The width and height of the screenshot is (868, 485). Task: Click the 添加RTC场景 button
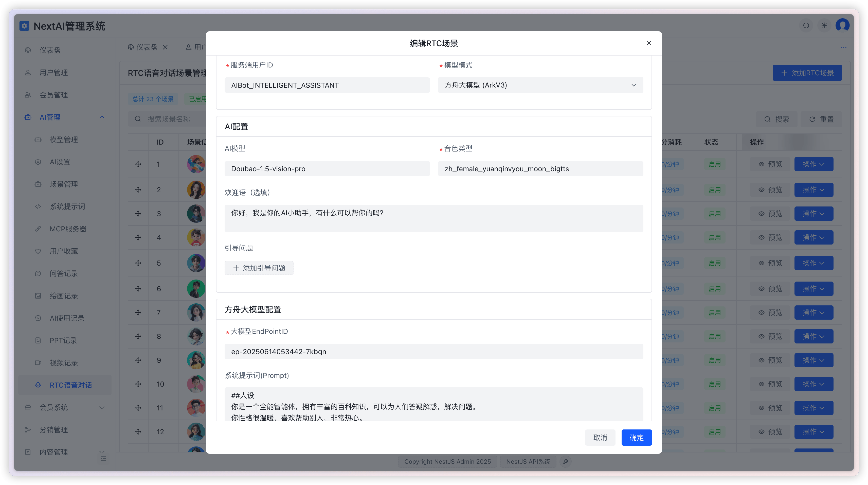(807, 73)
